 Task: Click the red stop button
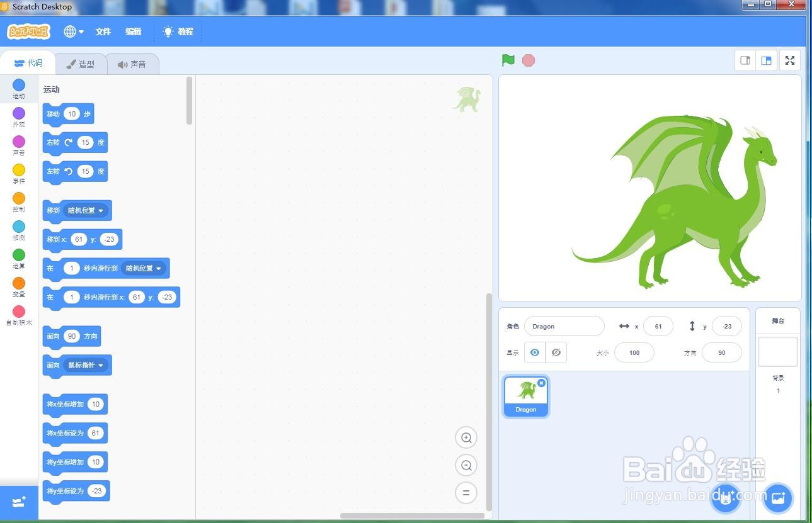[x=529, y=60]
